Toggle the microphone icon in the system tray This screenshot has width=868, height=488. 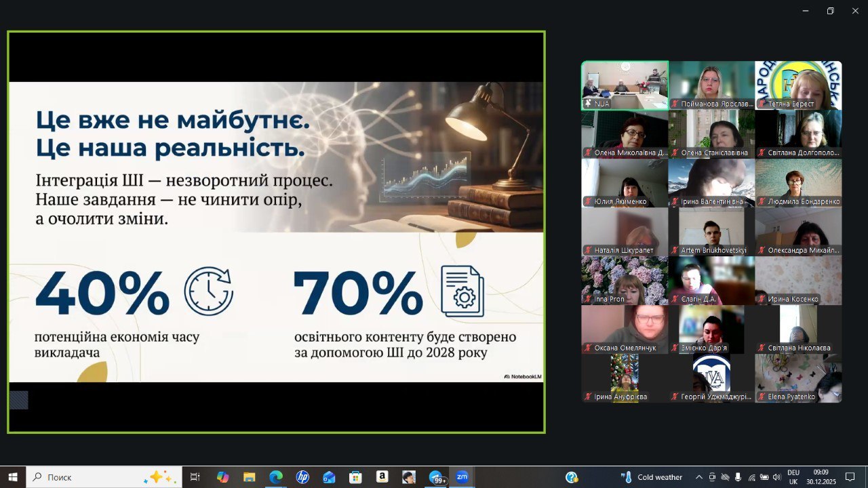point(738,477)
